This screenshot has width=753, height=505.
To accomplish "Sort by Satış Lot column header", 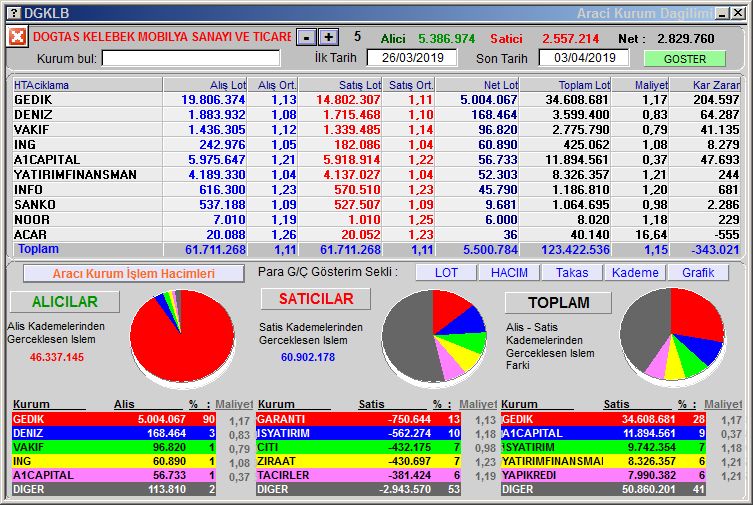I will [x=340, y=85].
